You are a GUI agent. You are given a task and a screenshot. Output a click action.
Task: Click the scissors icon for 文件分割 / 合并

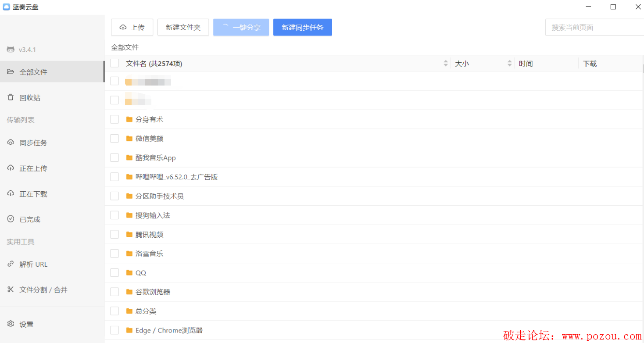point(11,289)
